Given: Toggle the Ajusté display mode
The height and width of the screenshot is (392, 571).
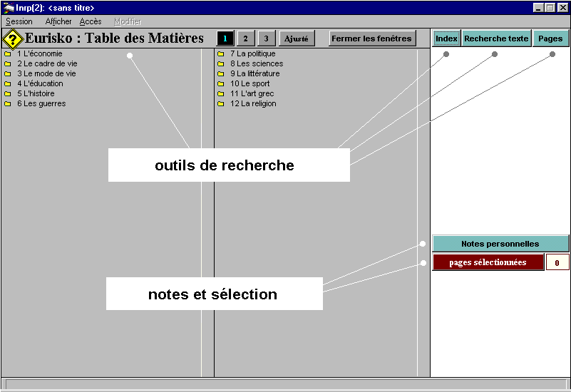Looking at the screenshot, I should point(297,38).
